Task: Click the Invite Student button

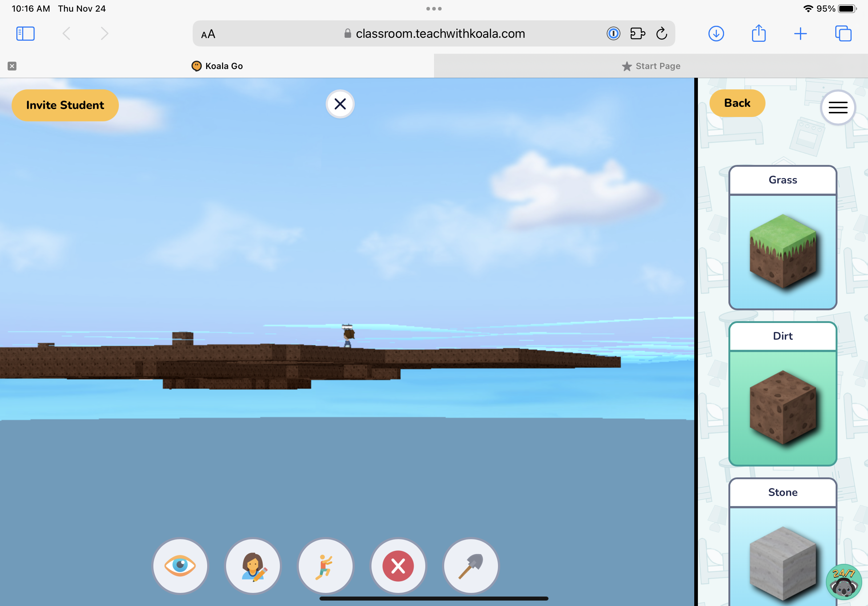Action: pos(65,105)
